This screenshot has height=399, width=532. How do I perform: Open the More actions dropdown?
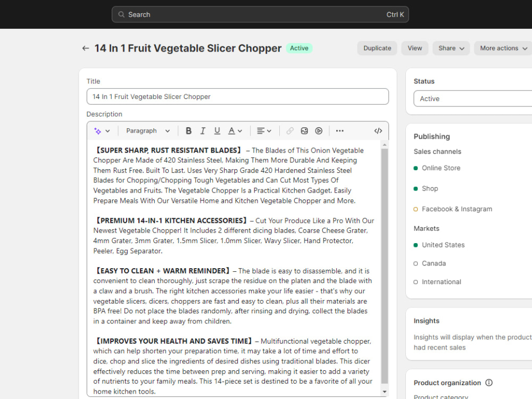[503, 48]
